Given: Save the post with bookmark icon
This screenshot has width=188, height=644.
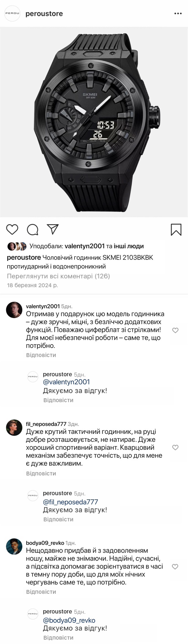Looking at the screenshot, I should (x=176, y=230).
